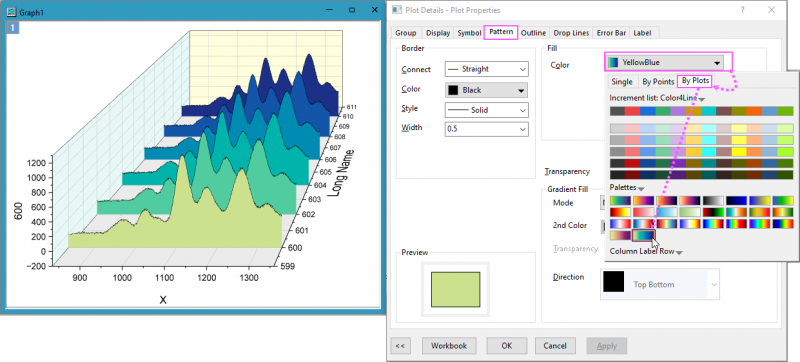The width and height of the screenshot is (800, 362).
Task: Select the Pattern tab
Action: pyautogui.click(x=501, y=32)
